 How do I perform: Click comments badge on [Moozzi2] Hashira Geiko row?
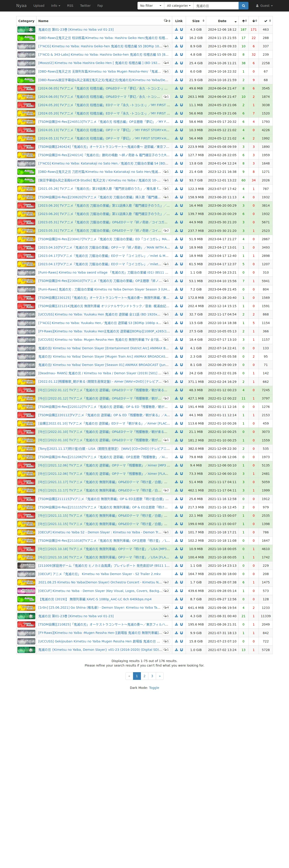point(166,63)
